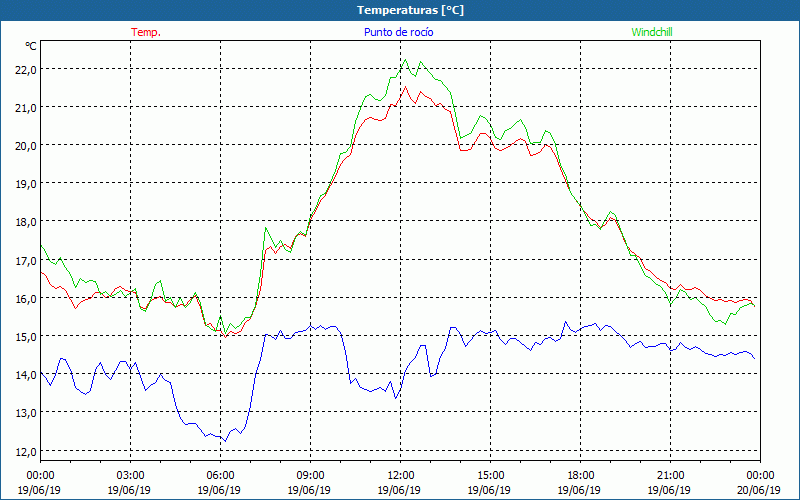Select the blue 'Punto de rocío' legend label

[x=398, y=32]
